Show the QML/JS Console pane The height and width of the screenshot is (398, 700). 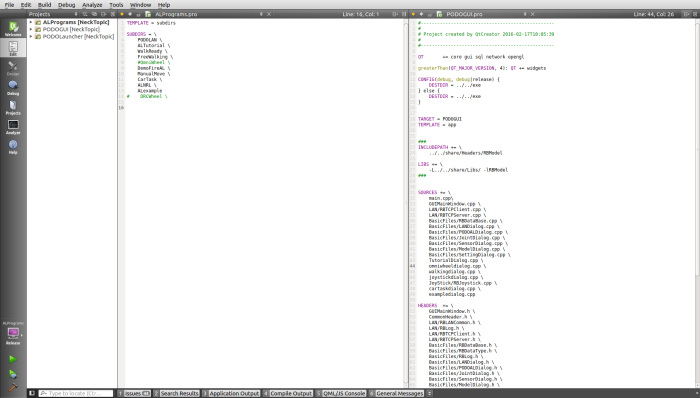[x=341, y=393]
